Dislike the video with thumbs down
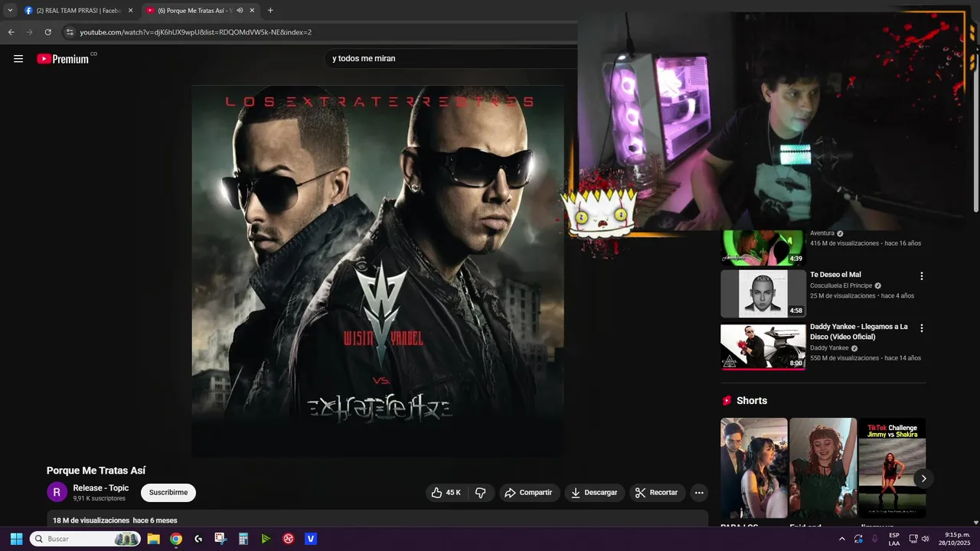Screen dimensions: 980x551 [481, 493]
